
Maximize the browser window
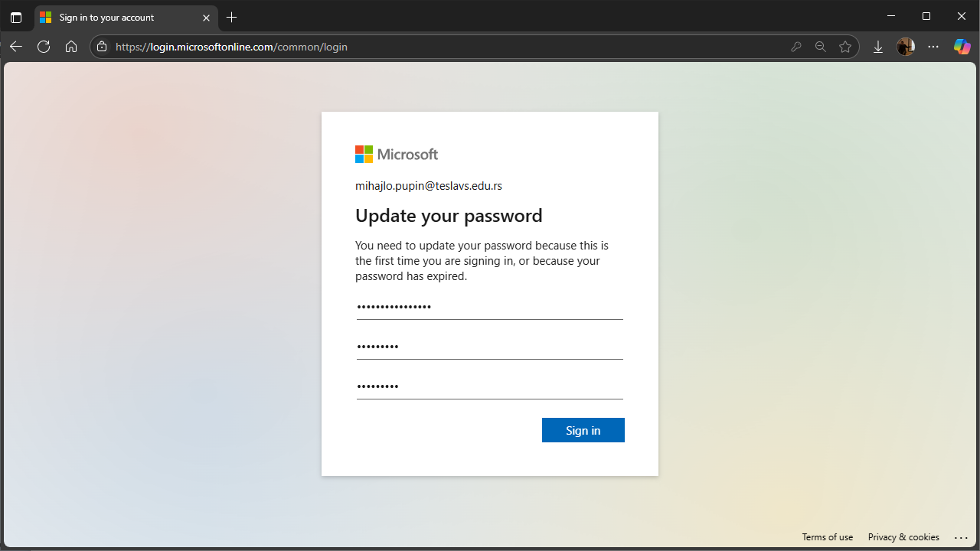[926, 16]
